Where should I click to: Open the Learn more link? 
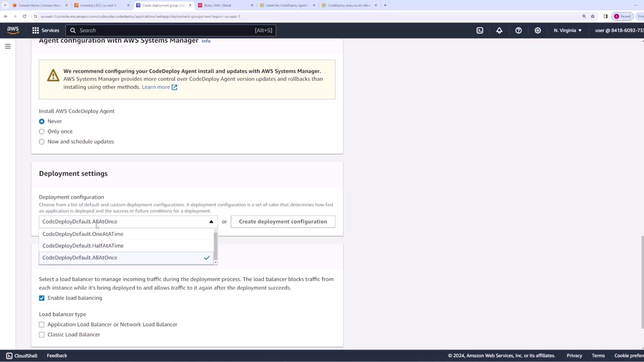pyautogui.click(x=156, y=87)
